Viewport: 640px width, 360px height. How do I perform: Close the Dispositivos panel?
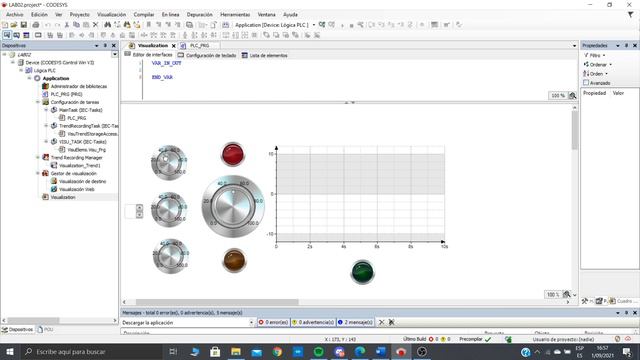[x=114, y=46]
